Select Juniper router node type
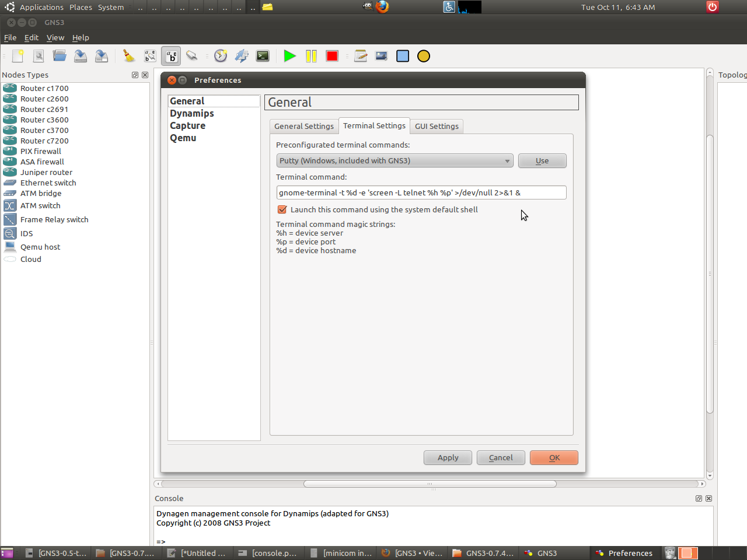 [46, 172]
